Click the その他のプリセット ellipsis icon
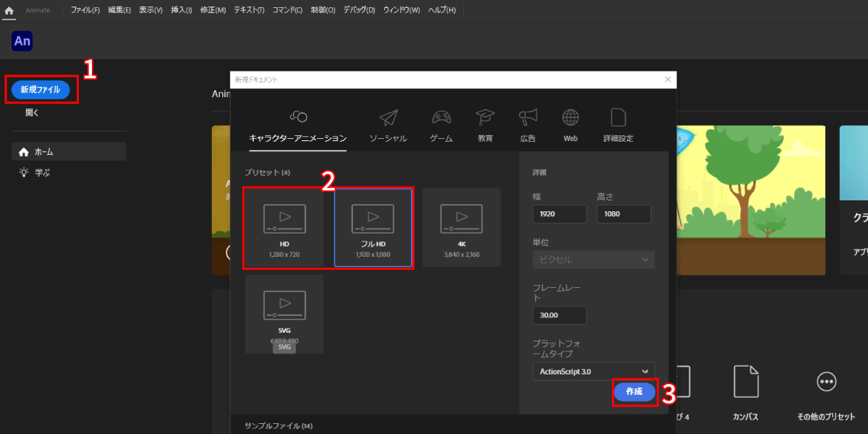The image size is (868, 434). click(x=826, y=381)
